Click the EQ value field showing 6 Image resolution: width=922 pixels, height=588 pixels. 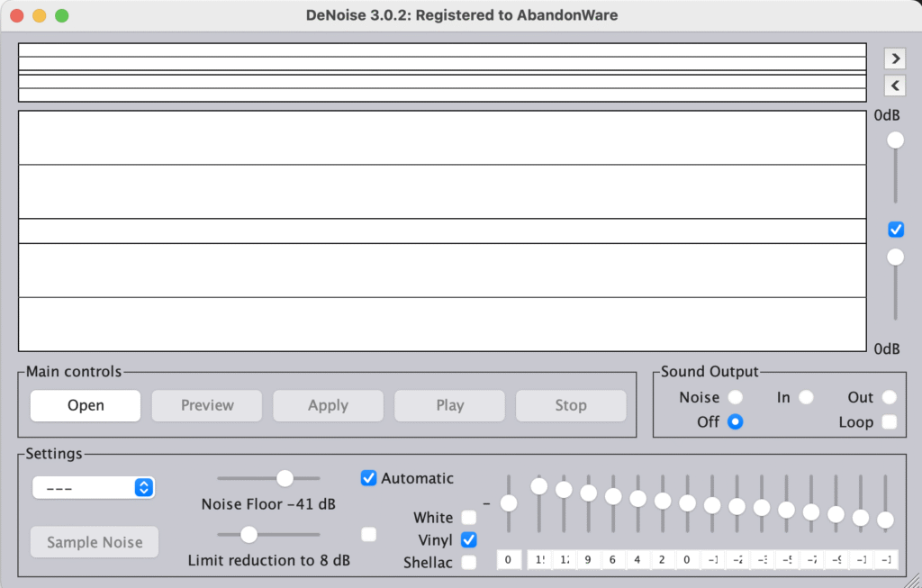pyautogui.click(x=613, y=560)
